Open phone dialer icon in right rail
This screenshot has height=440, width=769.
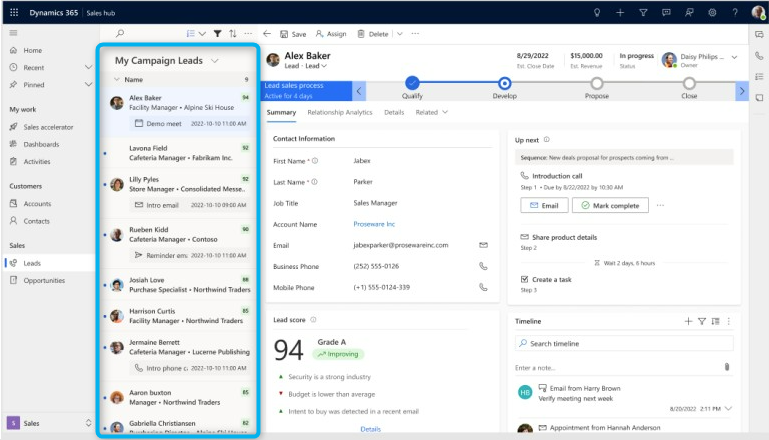click(759, 55)
